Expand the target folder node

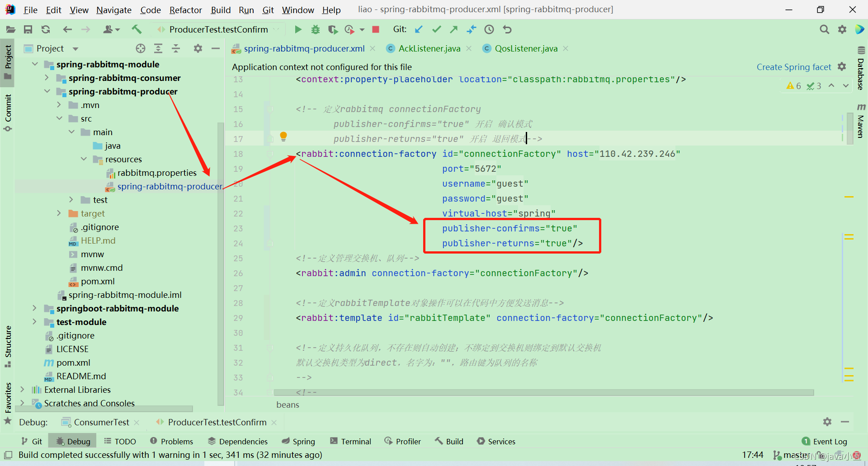[x=59, y=213]
